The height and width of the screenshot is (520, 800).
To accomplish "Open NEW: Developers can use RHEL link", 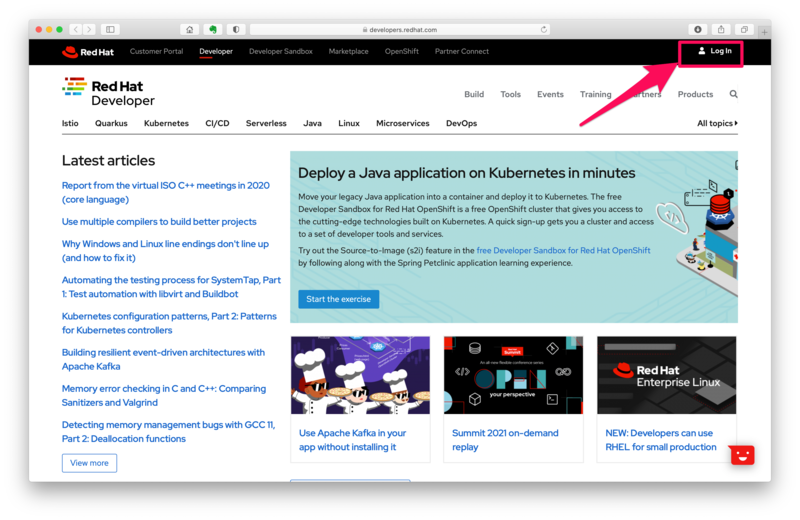I will click(661, 440).
